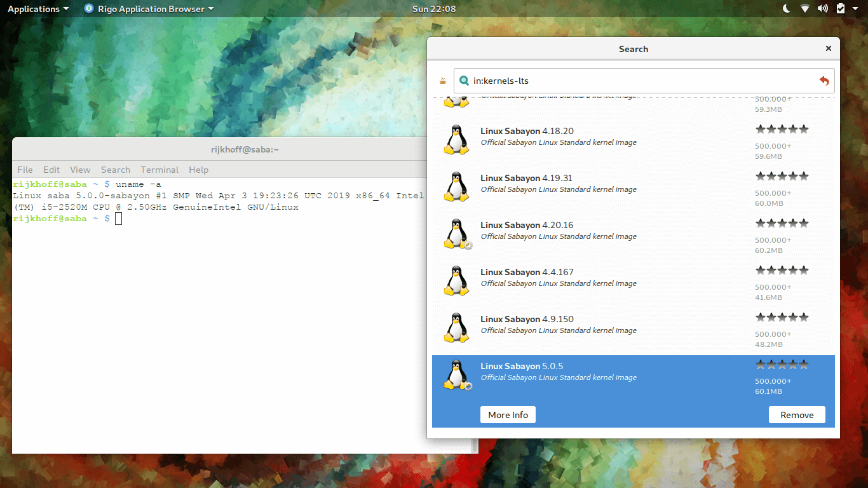The width and height of the screenshot is (868, 488).
Task: Toggle a star rating on Linux Sabayon 4.4.167
Action: point(782,269)
